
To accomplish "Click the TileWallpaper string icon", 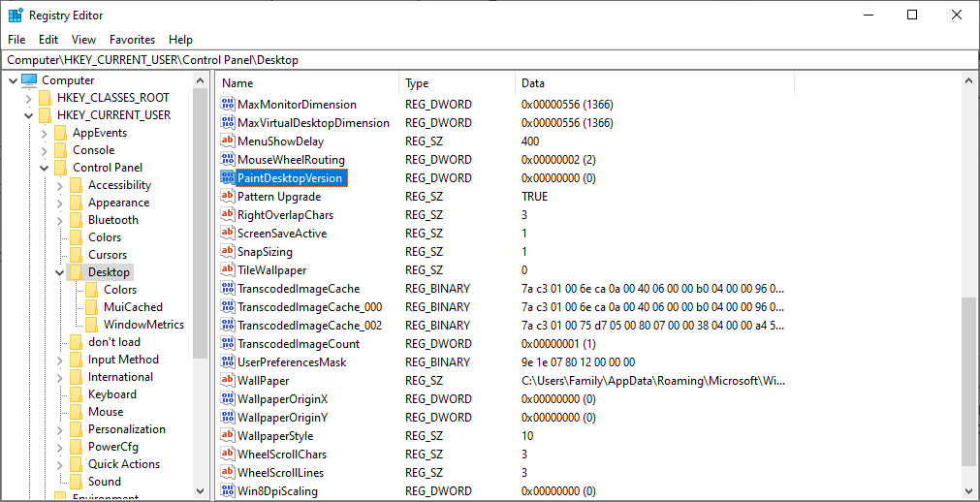I will coord(228,270).
